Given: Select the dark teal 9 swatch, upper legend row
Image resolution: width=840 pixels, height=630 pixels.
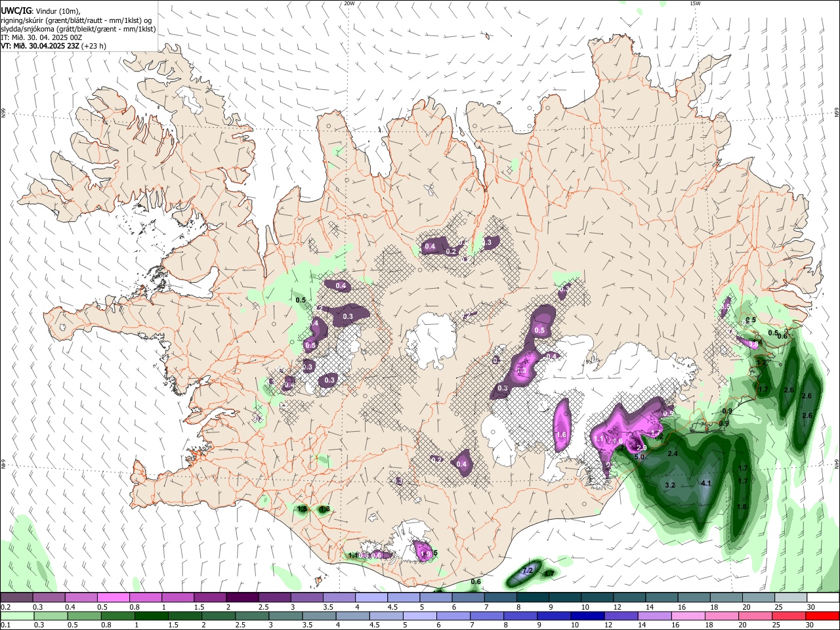Looking at the screenshot, I should (x=565, y=598).
